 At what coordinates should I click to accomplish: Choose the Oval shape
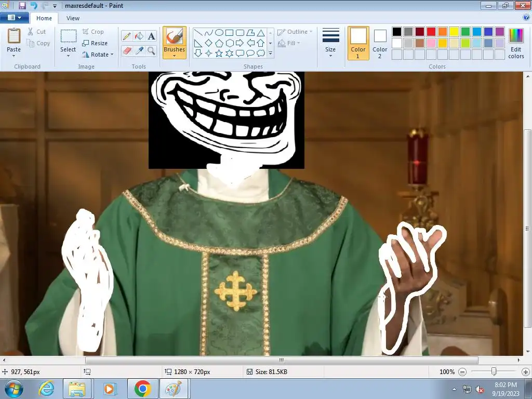[219, 33]
